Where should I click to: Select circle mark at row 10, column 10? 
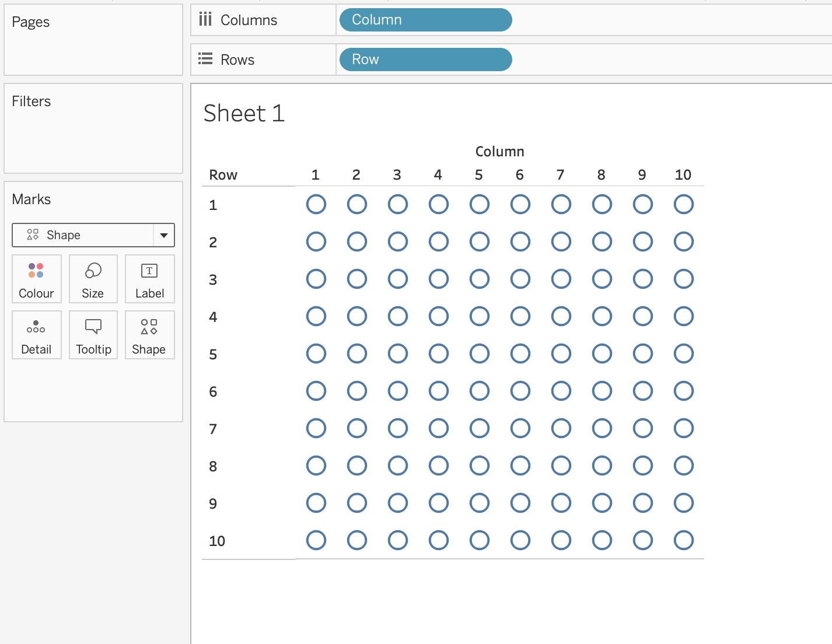pos(684,540)
